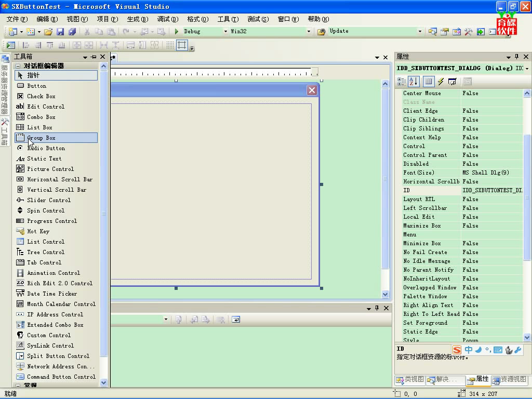Screen dimensions: 532x399
Task: Click the Align Lefts icon
Action: point(26,45)
